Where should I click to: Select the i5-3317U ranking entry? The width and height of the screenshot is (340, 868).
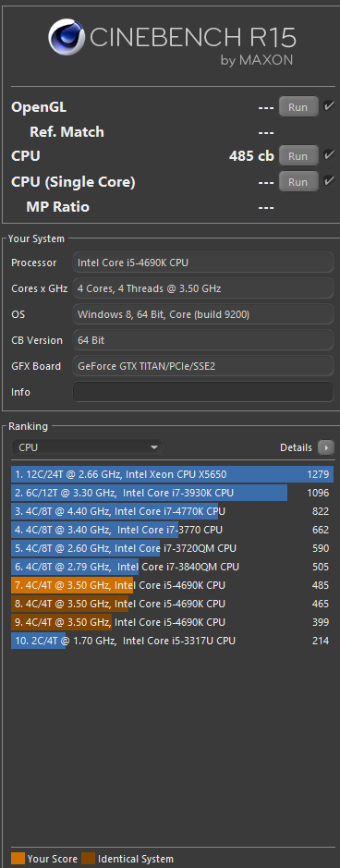pyautogui.click(x=172, y=641)
